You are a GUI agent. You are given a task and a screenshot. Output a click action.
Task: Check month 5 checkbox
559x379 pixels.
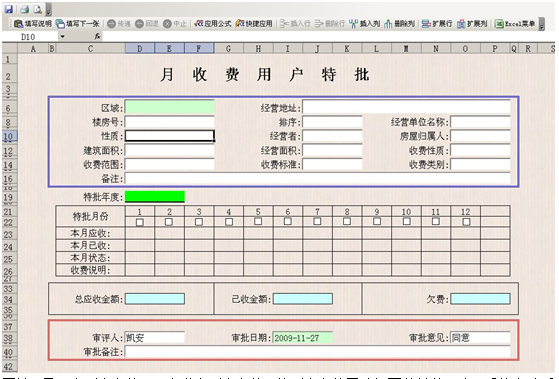coord(258,221)
